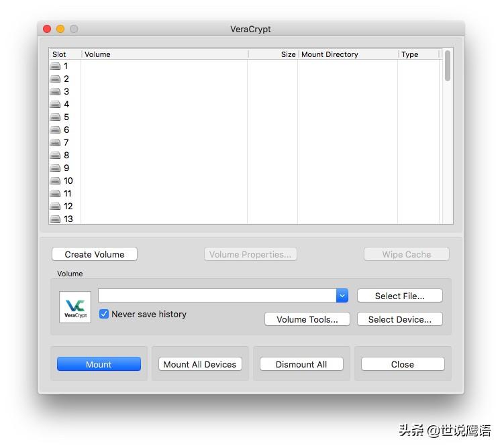Click the slot 13 drive icon

[x=55, y=219]
